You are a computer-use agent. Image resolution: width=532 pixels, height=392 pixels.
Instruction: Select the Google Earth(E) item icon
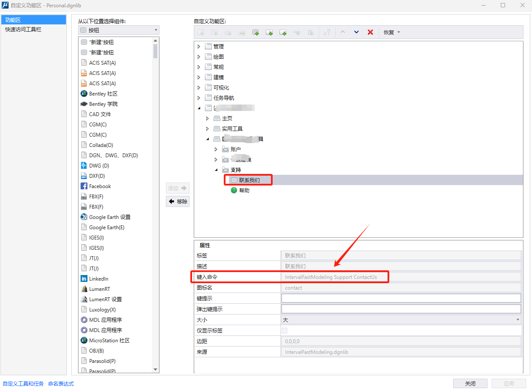pos(84,227)
